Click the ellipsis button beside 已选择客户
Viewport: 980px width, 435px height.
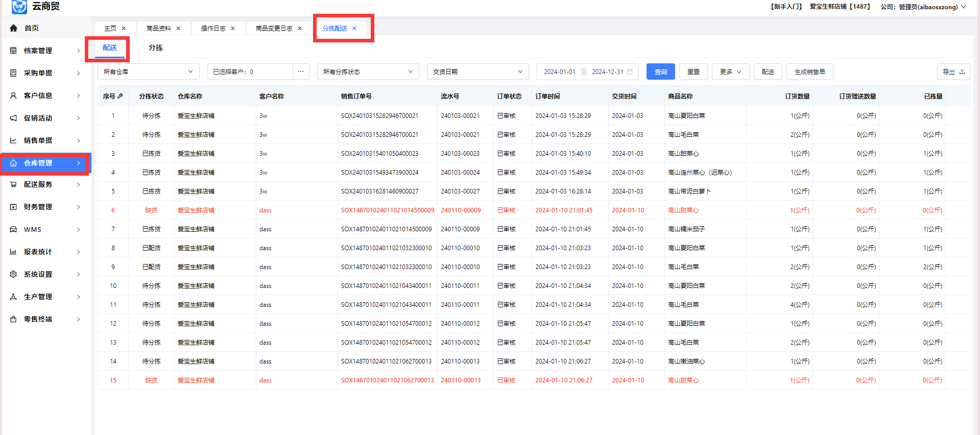pyautogui.click(x=301, y=72)
